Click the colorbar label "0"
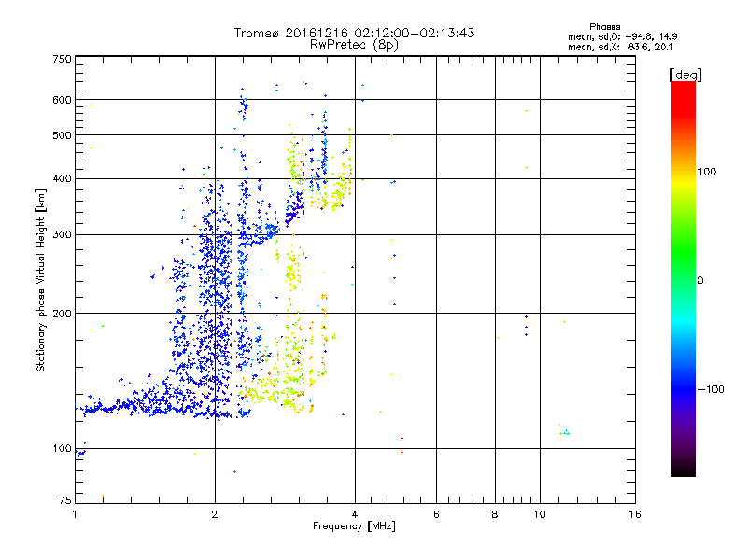This screenshot has width=747, height=560. coord(699,281)
